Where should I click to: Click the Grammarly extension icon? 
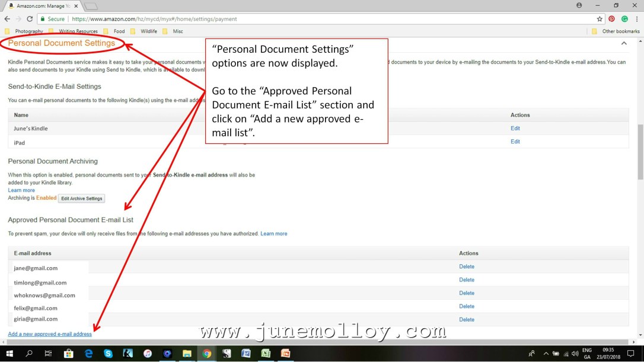pyautogui.click(x=624, y=19)
